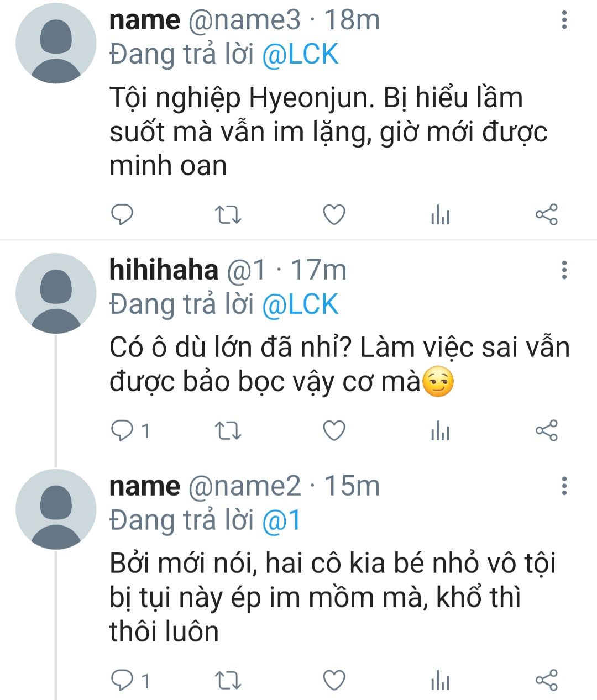This screenshot has width=597, height=700.
Task: Open the hihihaha display name
Action: [164, 270]
